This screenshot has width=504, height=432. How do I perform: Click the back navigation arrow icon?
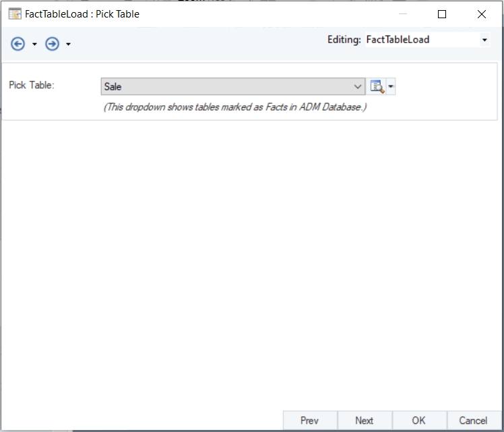tap(18, 44)
